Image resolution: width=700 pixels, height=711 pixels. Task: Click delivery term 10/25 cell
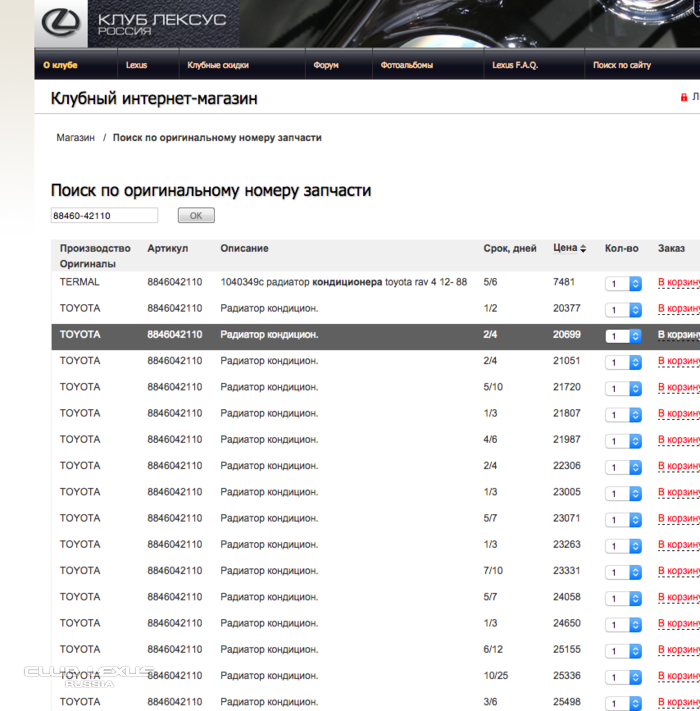tap(496, 676)
